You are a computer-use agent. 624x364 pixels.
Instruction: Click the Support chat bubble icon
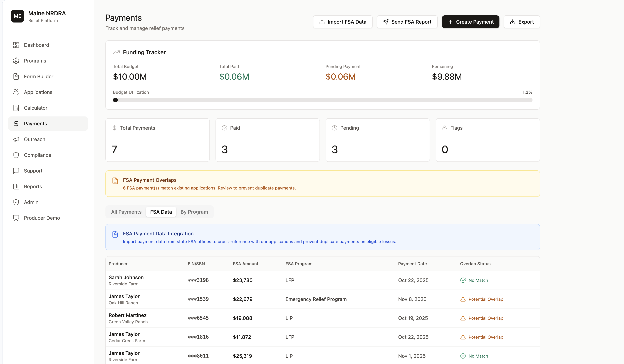tap(16, 171)
